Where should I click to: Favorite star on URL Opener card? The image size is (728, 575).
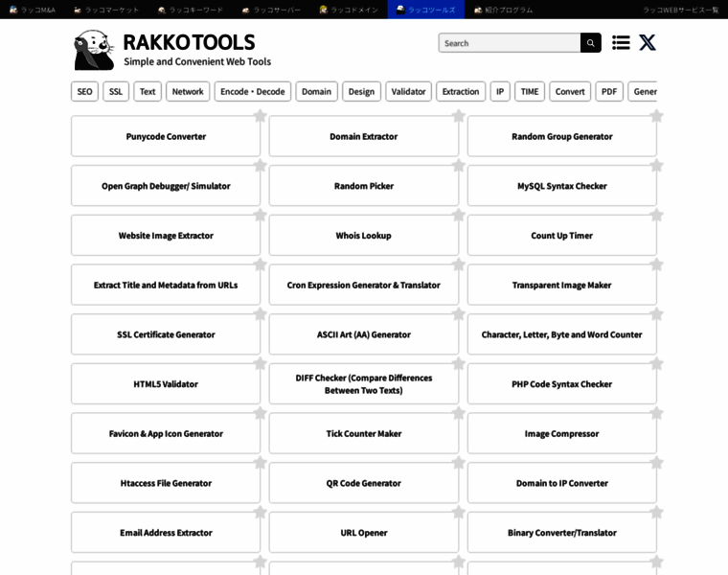click(458, 513)
